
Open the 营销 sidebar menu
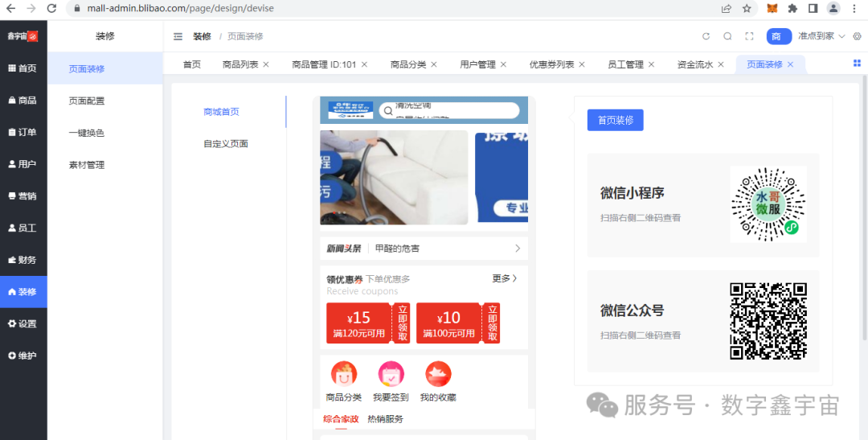[x=23, y=195]
